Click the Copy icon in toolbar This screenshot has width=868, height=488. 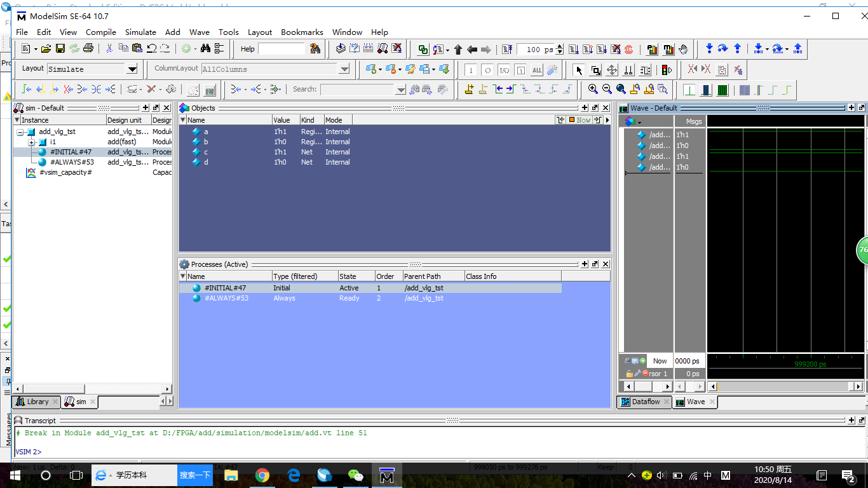click(123, 49)
